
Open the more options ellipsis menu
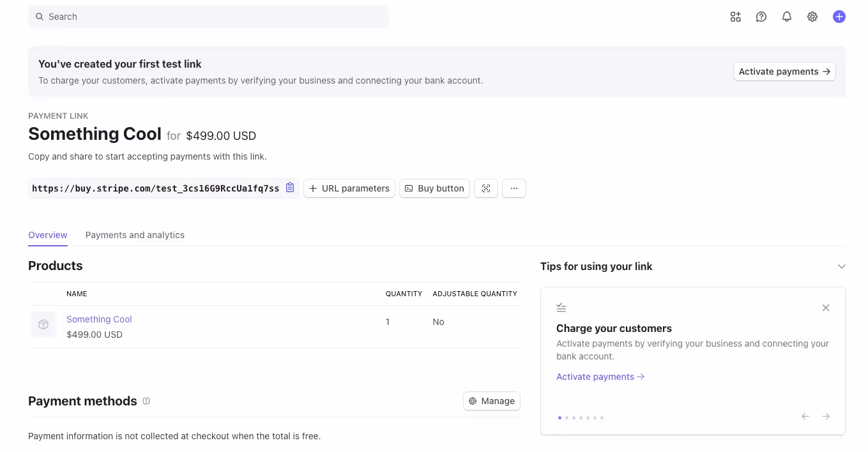point(514,188)
